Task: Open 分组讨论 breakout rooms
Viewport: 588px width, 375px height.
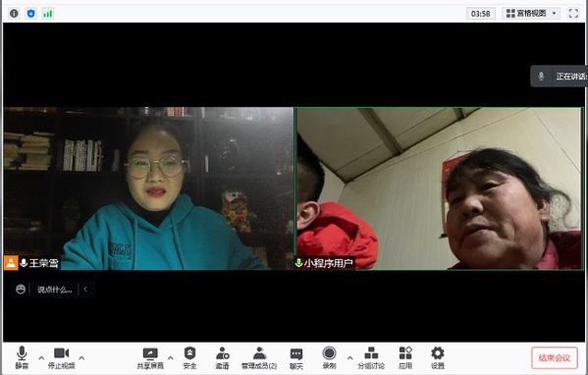Action: 371,358
